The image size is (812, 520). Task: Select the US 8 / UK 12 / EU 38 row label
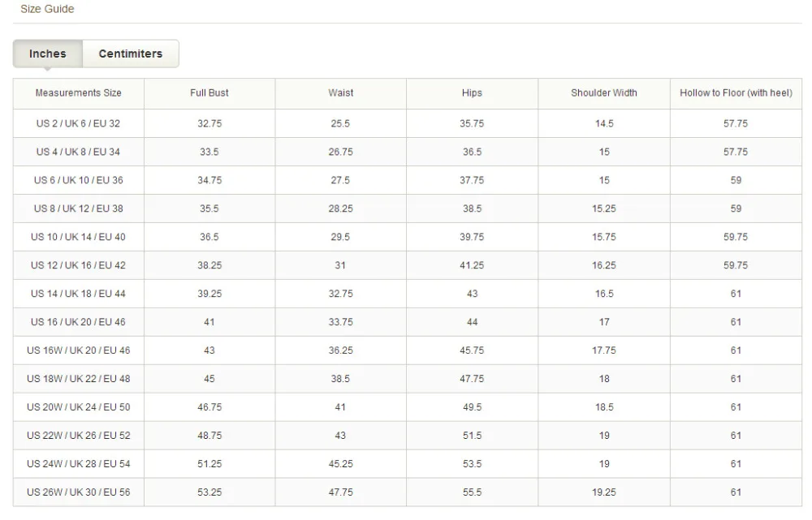click(x=79, y=208)
